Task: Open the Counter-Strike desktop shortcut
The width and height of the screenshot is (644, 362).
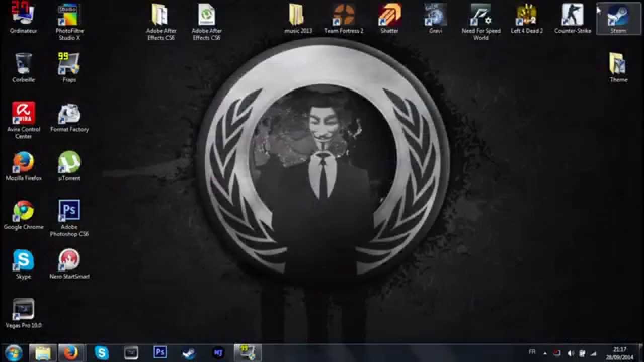Action: tap(573, 19)
